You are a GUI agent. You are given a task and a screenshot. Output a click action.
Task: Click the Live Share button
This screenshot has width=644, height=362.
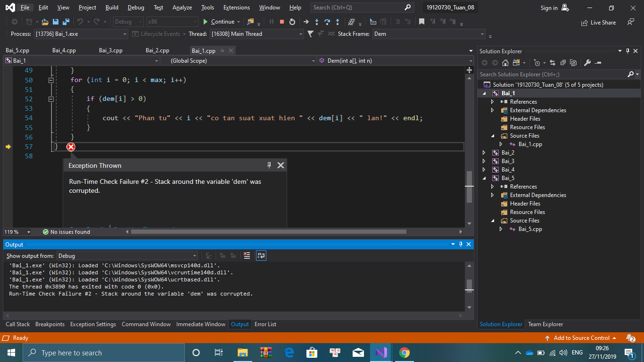[x=599, y=22]
